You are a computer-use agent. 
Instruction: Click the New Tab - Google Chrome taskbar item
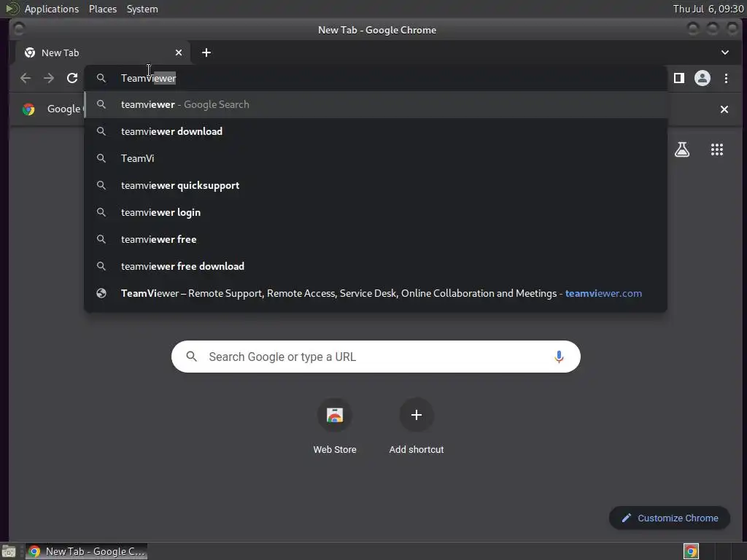tap(86, 551)
